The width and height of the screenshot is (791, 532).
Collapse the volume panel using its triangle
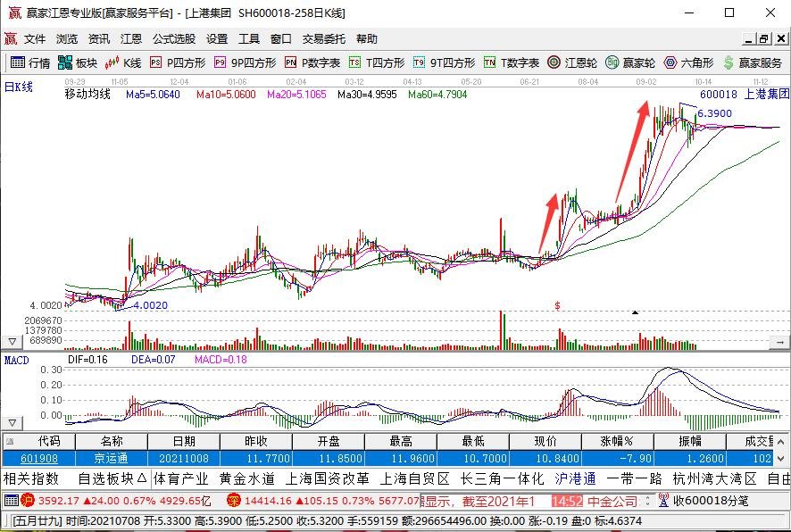click(11, 340)
